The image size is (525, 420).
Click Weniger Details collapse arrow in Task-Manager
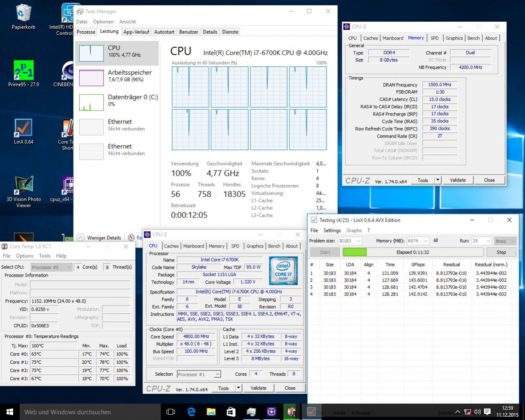(80, 237)
